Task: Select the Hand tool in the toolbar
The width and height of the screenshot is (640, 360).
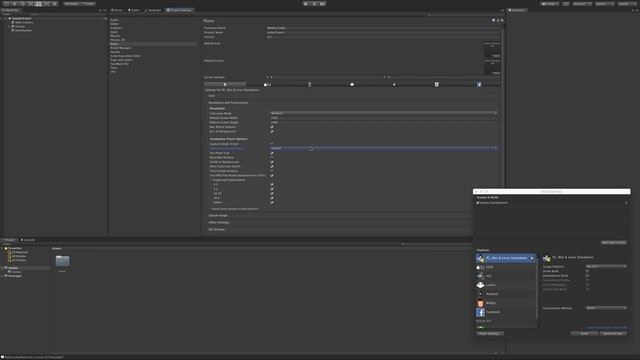Action: 7,4
